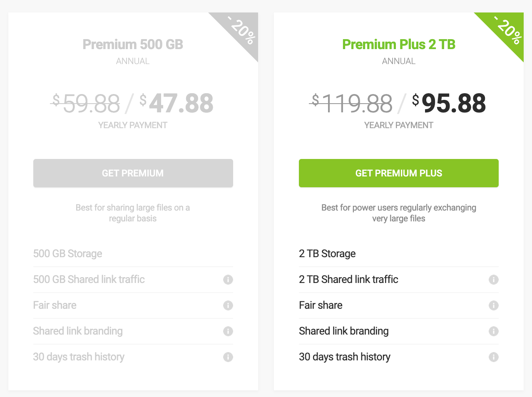
Task: Show Fair share info for Premium Plus 2 TB
Action: coord(493,305)
